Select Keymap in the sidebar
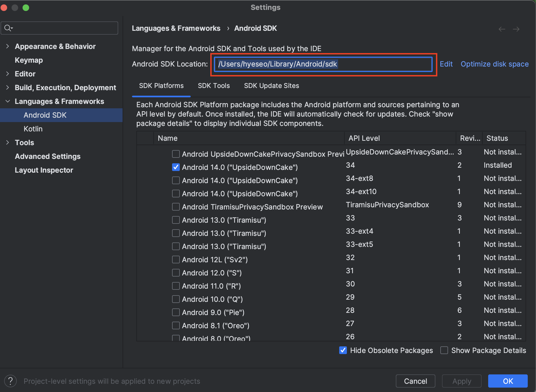536x392 pixels. (29, 60)
